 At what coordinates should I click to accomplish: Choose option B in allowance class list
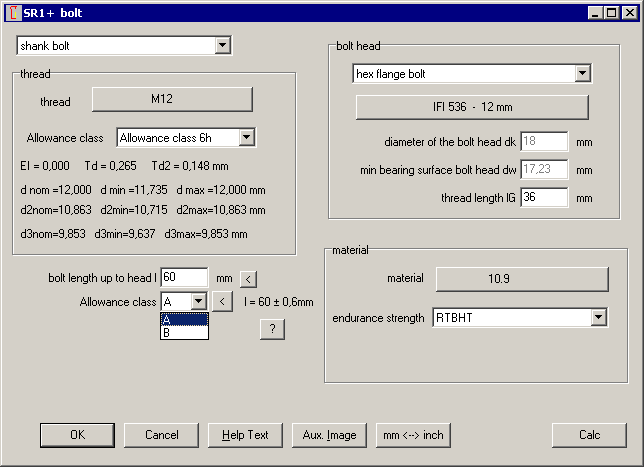184,333
